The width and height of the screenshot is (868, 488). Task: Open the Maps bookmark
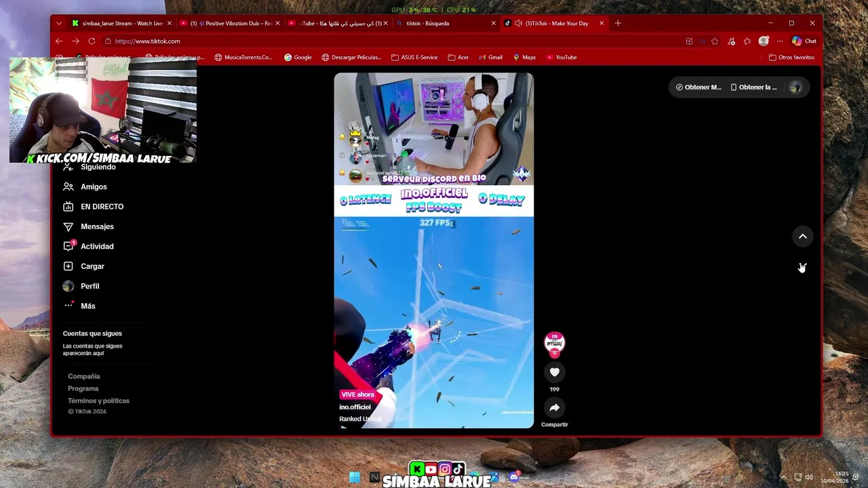pos(524,58)
